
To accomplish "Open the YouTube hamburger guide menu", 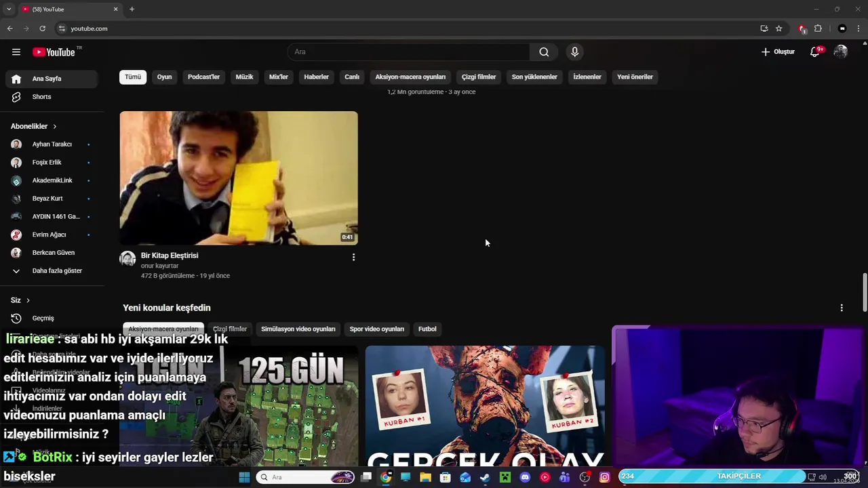I will pos(16,52).
